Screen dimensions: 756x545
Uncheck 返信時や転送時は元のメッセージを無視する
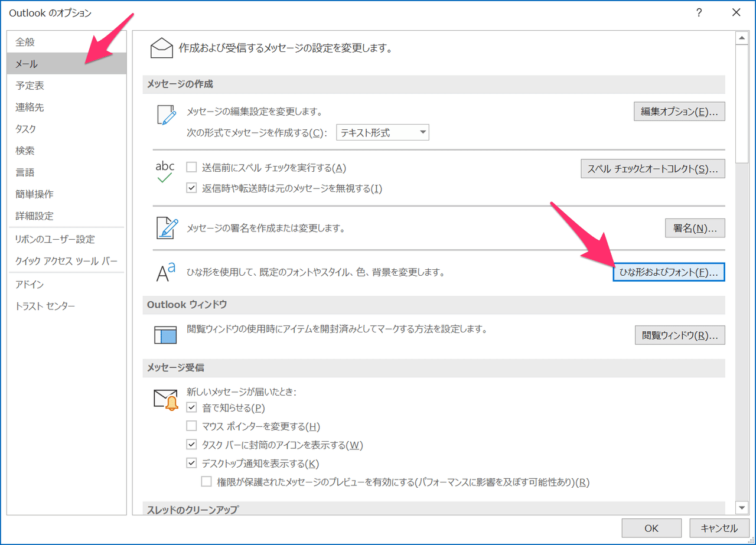[191, 188]
